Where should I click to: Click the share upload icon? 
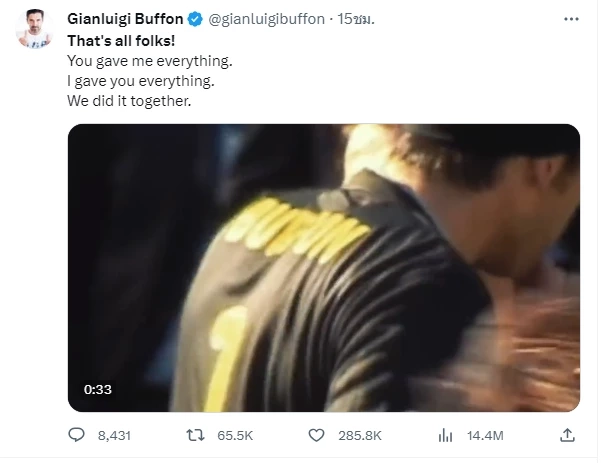pos(566,435)
